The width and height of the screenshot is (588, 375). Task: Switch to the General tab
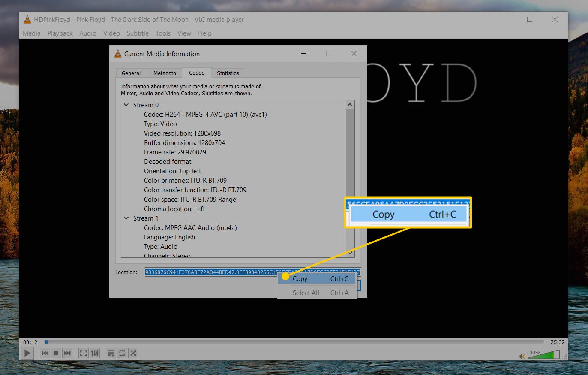point(131,73)
